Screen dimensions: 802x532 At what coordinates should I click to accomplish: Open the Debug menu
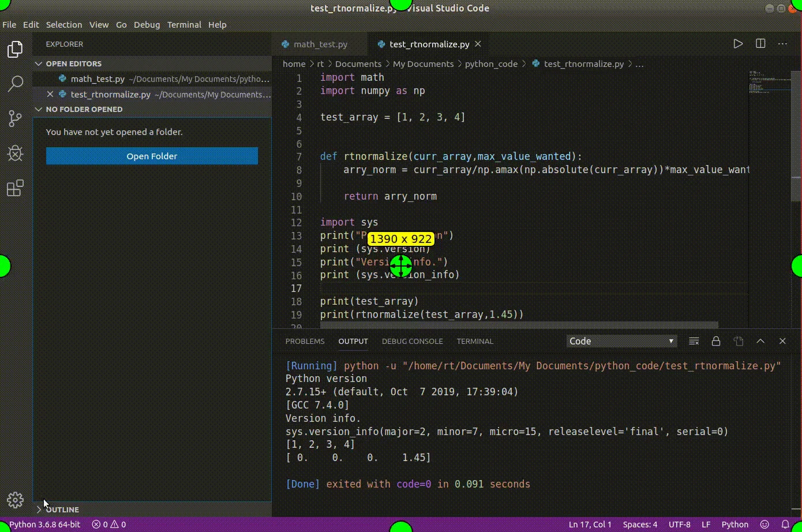coord(147,25)
